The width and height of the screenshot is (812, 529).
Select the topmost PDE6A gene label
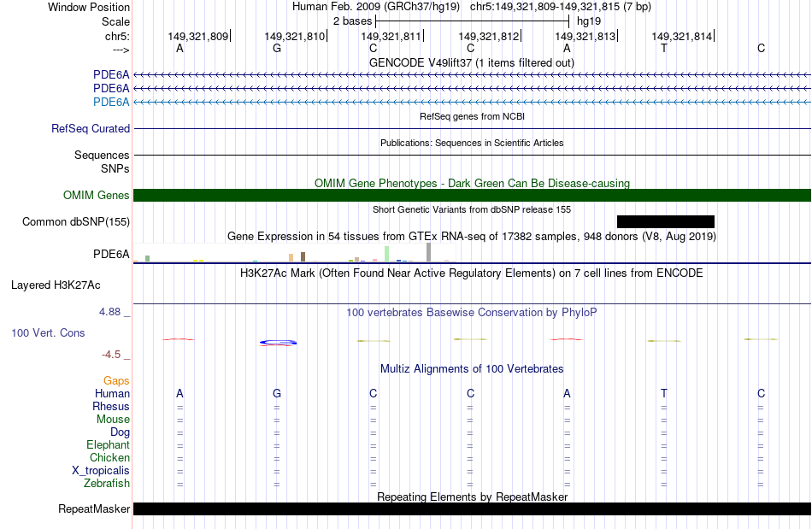point(111,74)
